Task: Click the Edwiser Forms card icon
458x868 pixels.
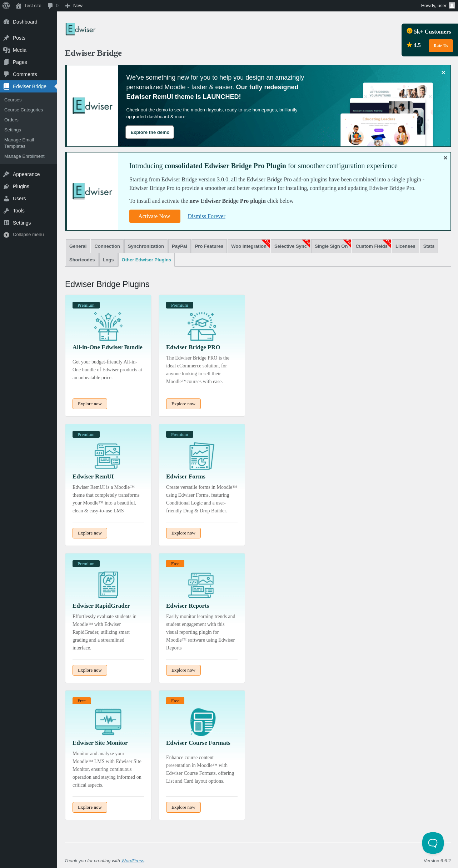Action: point(202,456)
